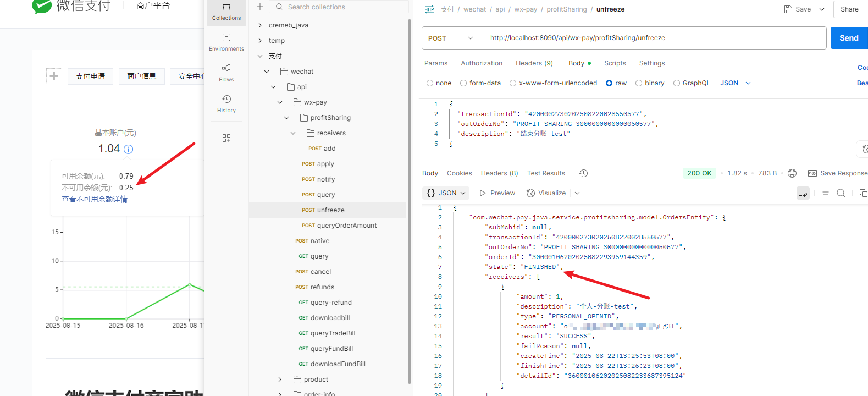Screen dimensions: 868x396
Task: Open the POST queryOrderAmount request
Action: (x=339, y=226)
